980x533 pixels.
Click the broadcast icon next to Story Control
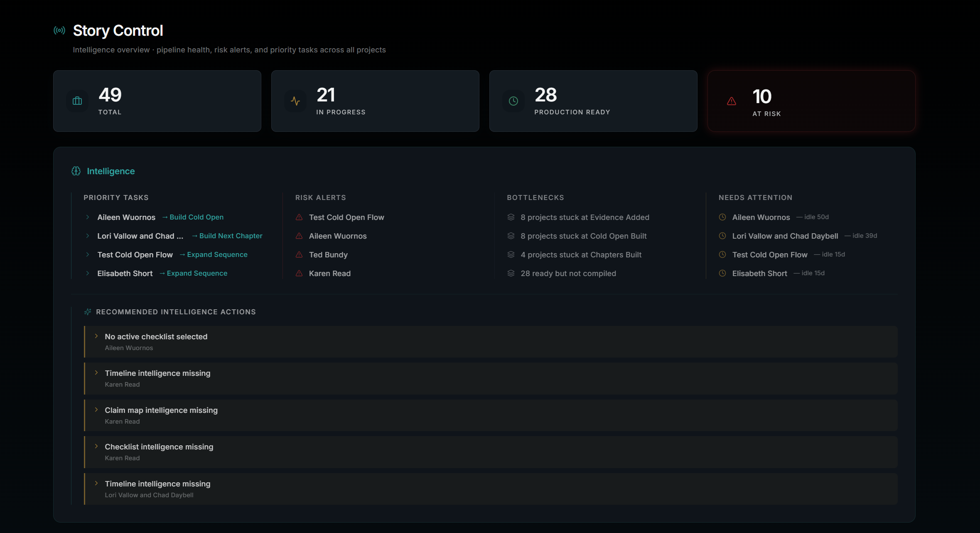click(x=59, y=30)
